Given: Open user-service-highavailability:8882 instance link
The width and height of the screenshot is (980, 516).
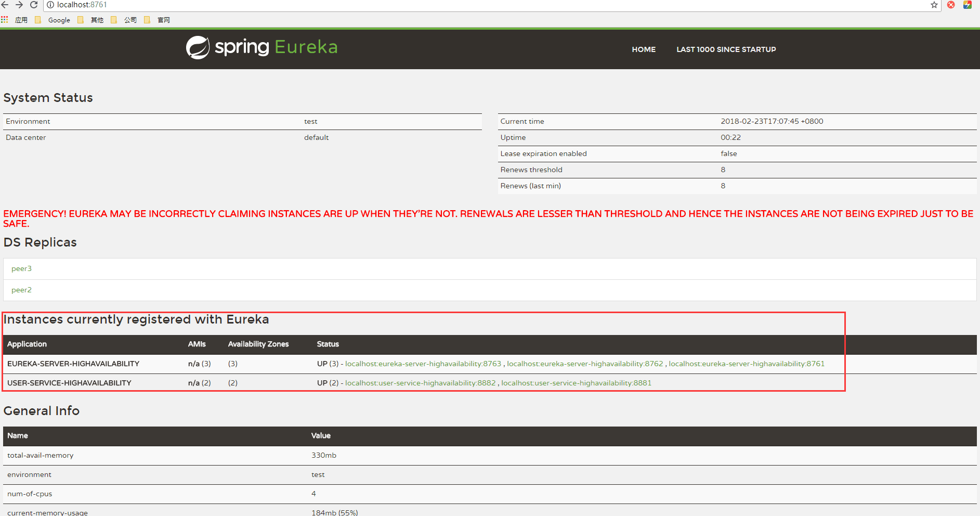Looking at the screenshot, I should coord(420,383).
